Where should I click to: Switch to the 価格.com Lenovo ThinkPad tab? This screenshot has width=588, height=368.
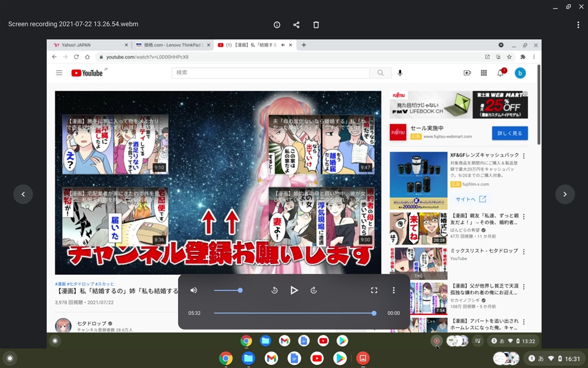[173, 45]
